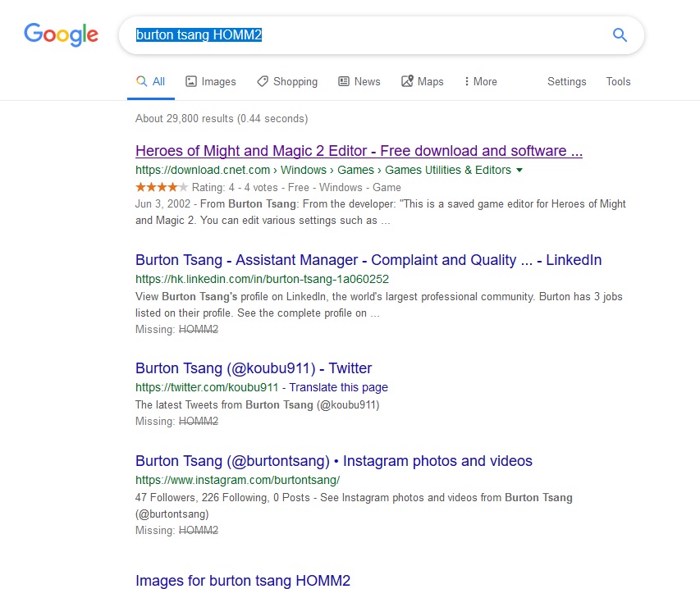Click the Rating: 4 - 4 votes text

235,187
